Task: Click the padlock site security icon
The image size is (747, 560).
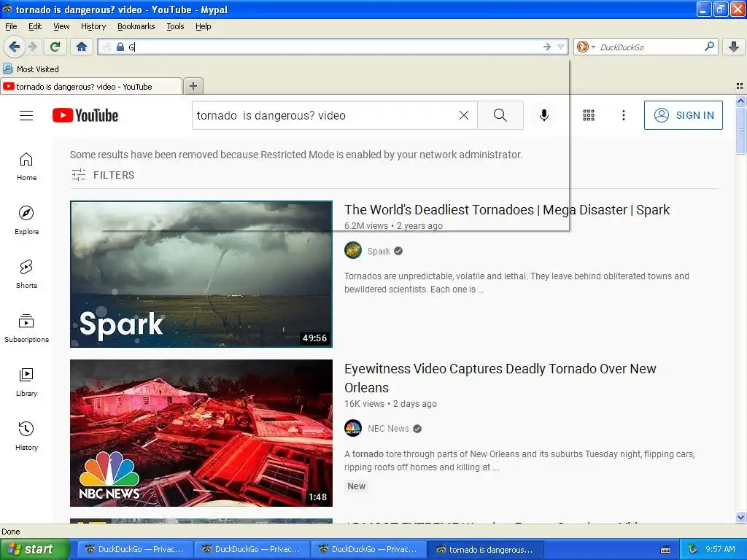Action: tap(120, 47)
